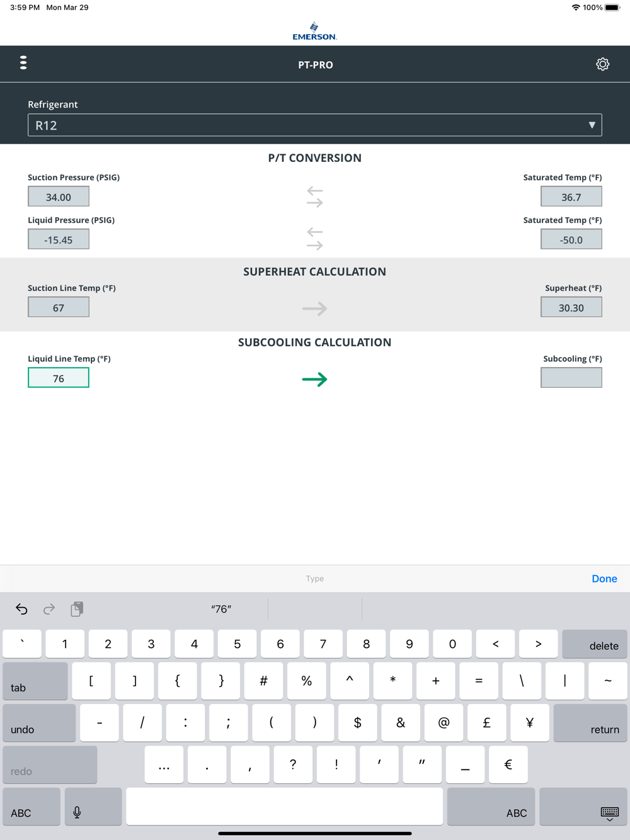Select Liquid Line Temp field 76
630x840 pixels.
click(59, 378)
